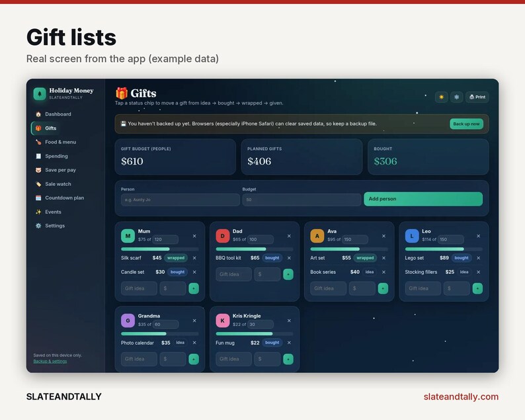Click Dad's red D avatar
The width and height of the screenshot is (525, 420).
click(x=222, y=236)
